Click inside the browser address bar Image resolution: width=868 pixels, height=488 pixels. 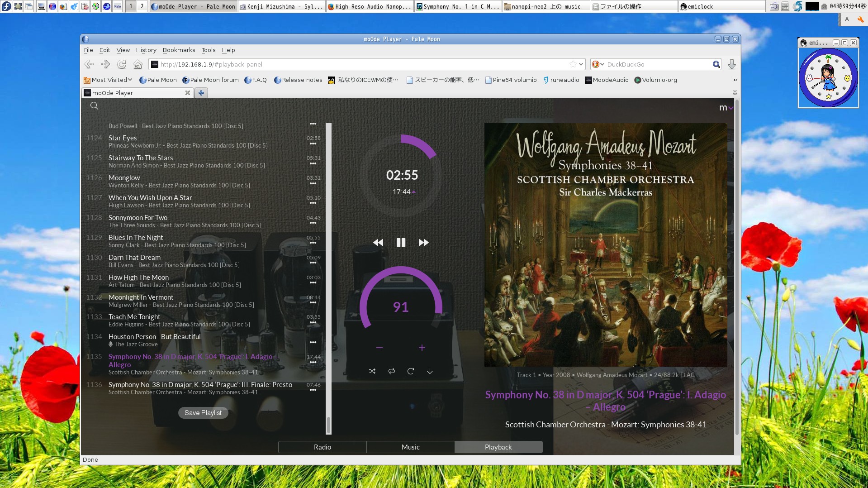[317, 64]
